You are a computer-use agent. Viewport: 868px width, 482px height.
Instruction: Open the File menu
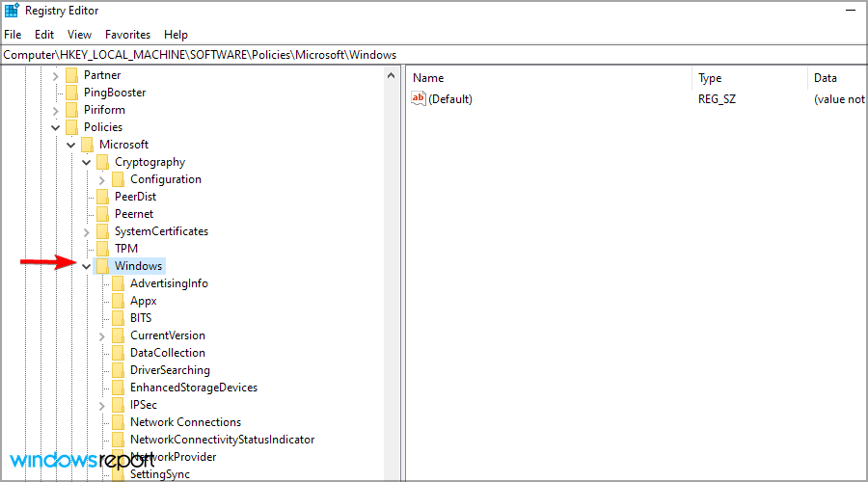13,35
